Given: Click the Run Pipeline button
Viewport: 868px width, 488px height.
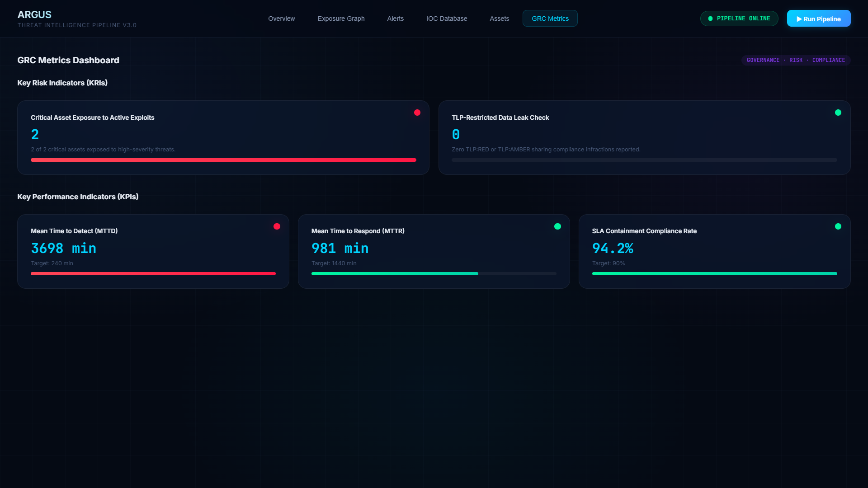Looking at the screenshot, I should pos(819,19).
